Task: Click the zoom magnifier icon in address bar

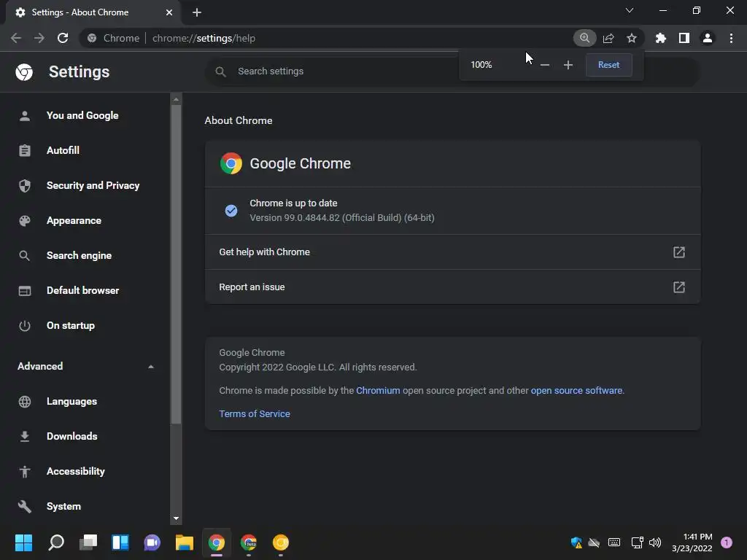Action: click(x=584, y=38)
